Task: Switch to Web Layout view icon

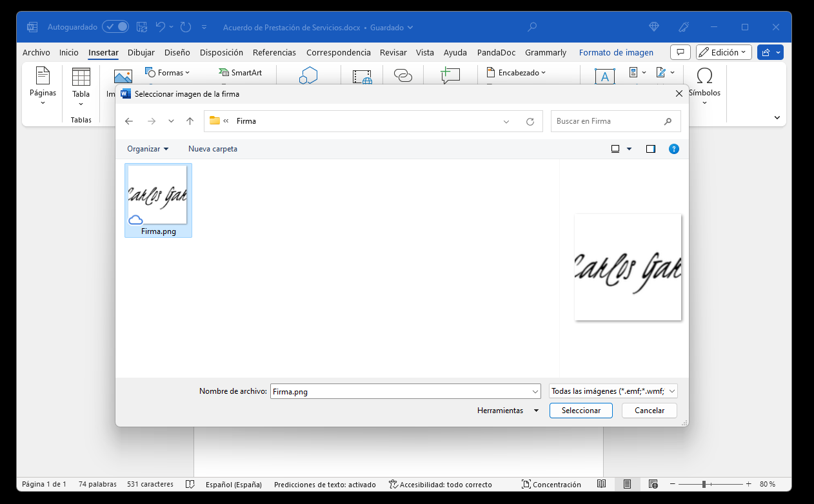Action: (x=653, y=484)
